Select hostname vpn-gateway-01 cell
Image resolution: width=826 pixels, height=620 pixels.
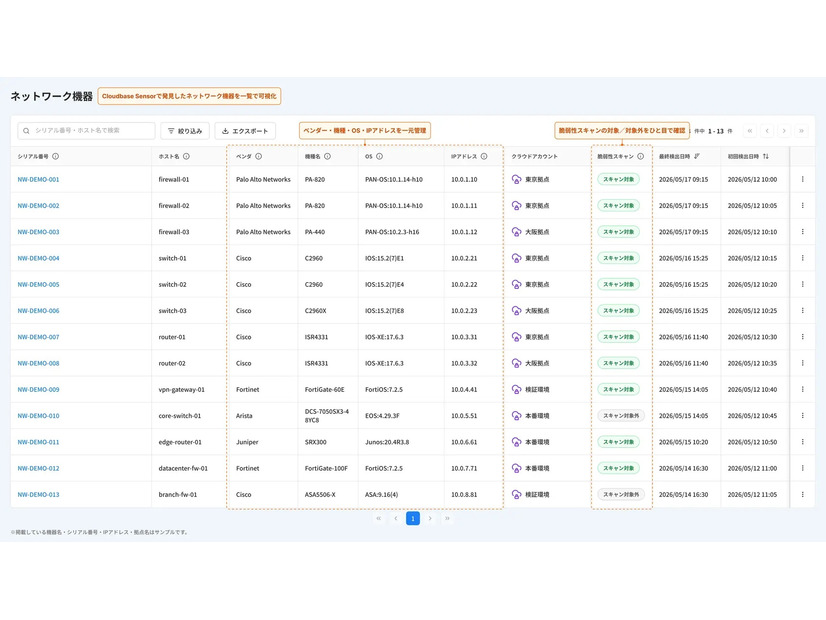point(182,390)
